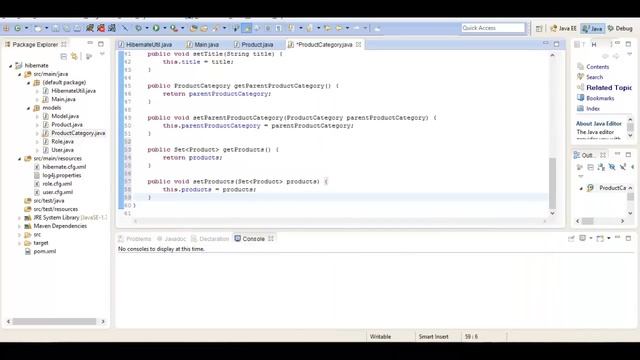Open the External Tools dropdown arrow
Viewport: 640px width, 360px height.
click(x=182, y=28)
